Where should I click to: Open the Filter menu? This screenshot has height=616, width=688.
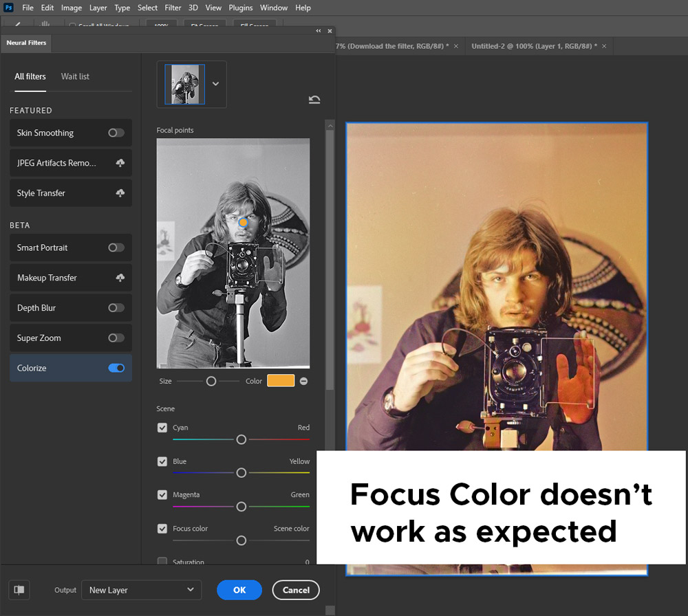pos(173,8)
